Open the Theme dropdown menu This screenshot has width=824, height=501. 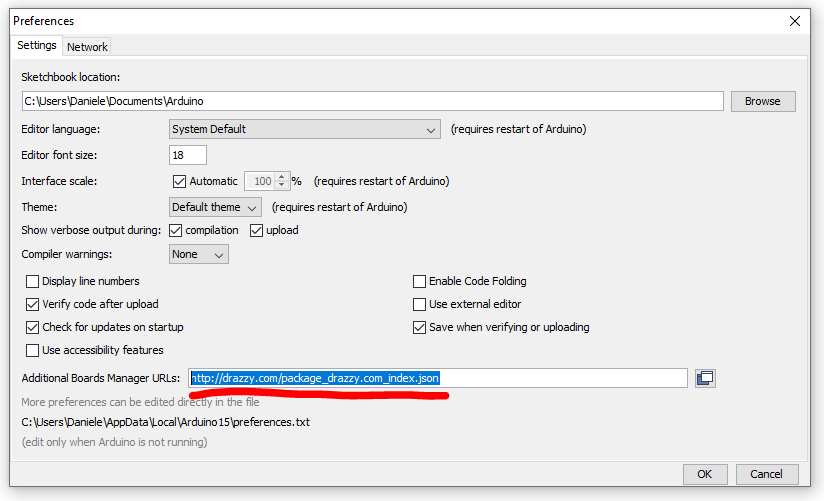(x=215, y=208)
